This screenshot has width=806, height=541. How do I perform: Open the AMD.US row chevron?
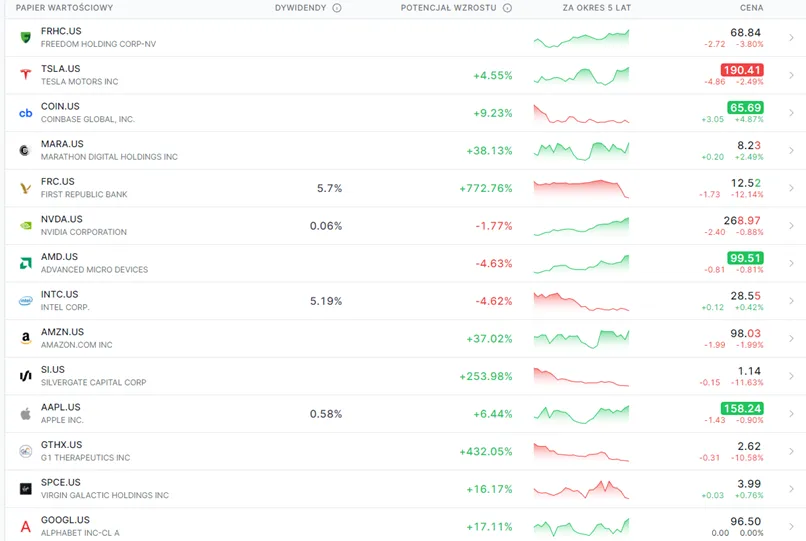pyautogui.click(x=791, y=263)
